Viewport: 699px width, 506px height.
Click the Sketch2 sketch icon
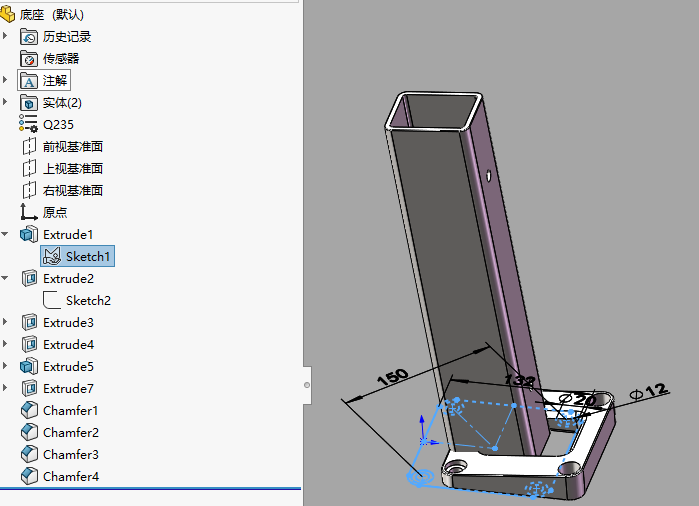(52, 300)
